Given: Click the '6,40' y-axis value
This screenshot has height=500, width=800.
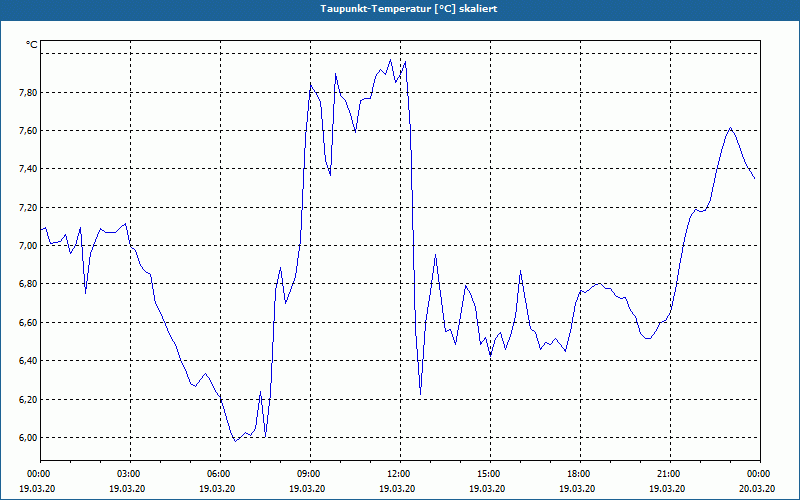Looking at the screenshot, I should 28,361.
